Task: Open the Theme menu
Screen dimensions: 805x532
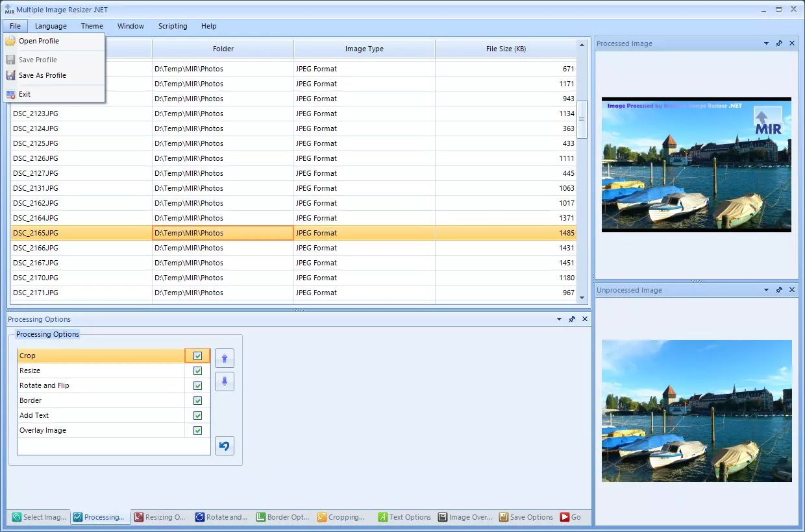Action: pos(92,26)
